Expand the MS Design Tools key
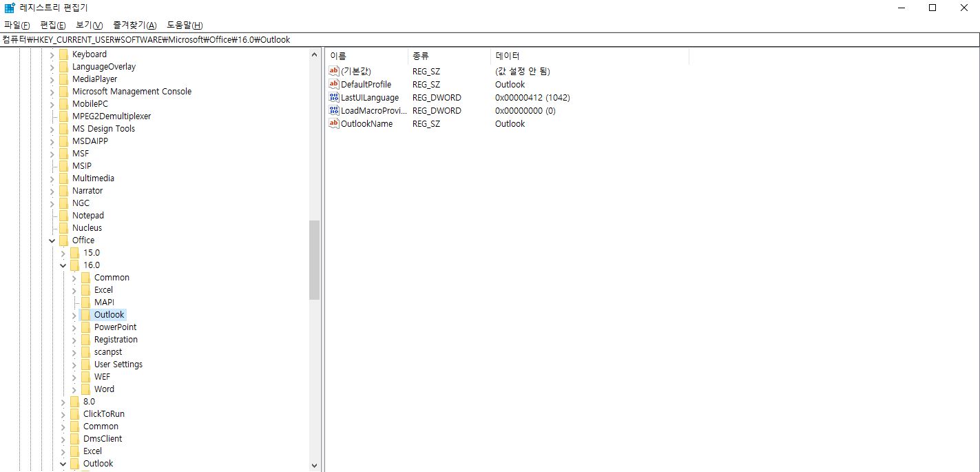The height and width of the screenshot is (472, 980). pos(52,129)
